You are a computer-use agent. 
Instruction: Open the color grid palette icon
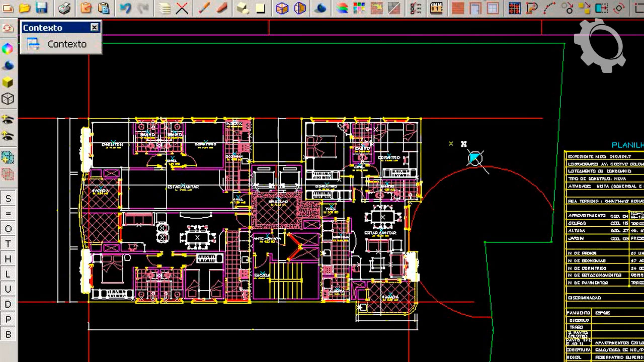click(359, 8)
